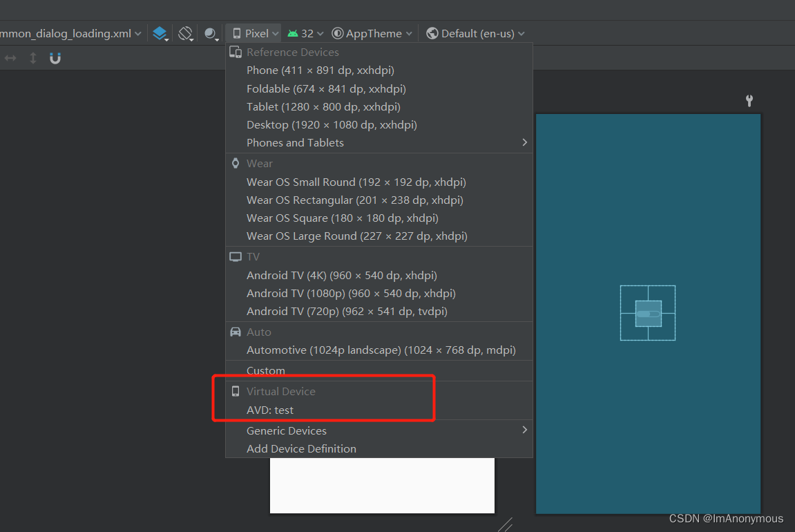Click the wrench icon above the preview

(749, 100)
